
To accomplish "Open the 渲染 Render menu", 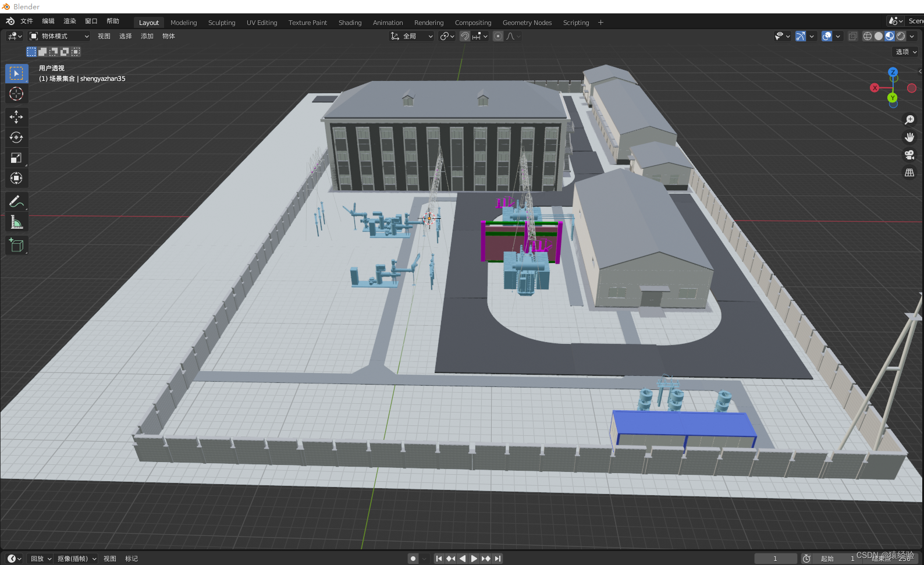I will [x=70, y=21].
